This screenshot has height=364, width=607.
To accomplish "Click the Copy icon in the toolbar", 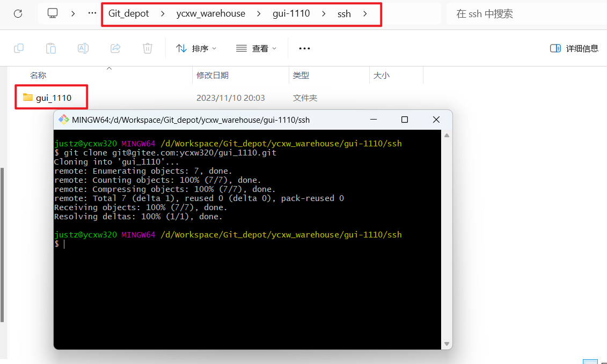I will [x=19, y=48].
